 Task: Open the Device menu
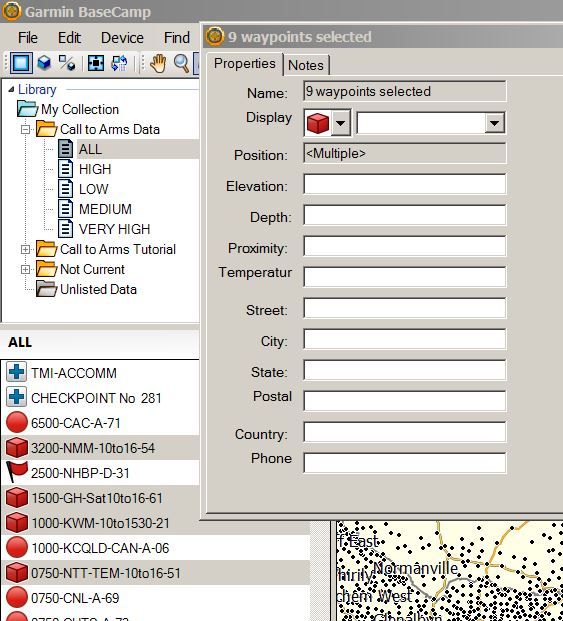pos(122,38)
